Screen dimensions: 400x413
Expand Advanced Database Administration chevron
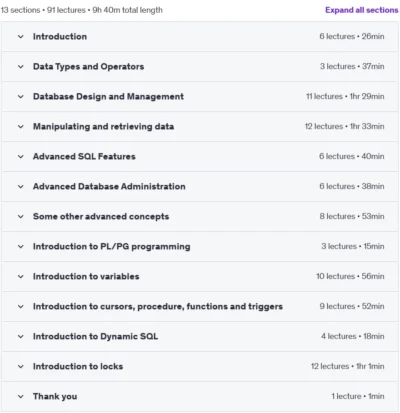(x=21, y=187)
